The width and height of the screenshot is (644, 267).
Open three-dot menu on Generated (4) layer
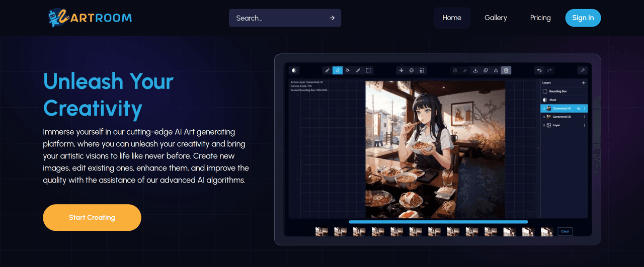[x=584, y=109]
